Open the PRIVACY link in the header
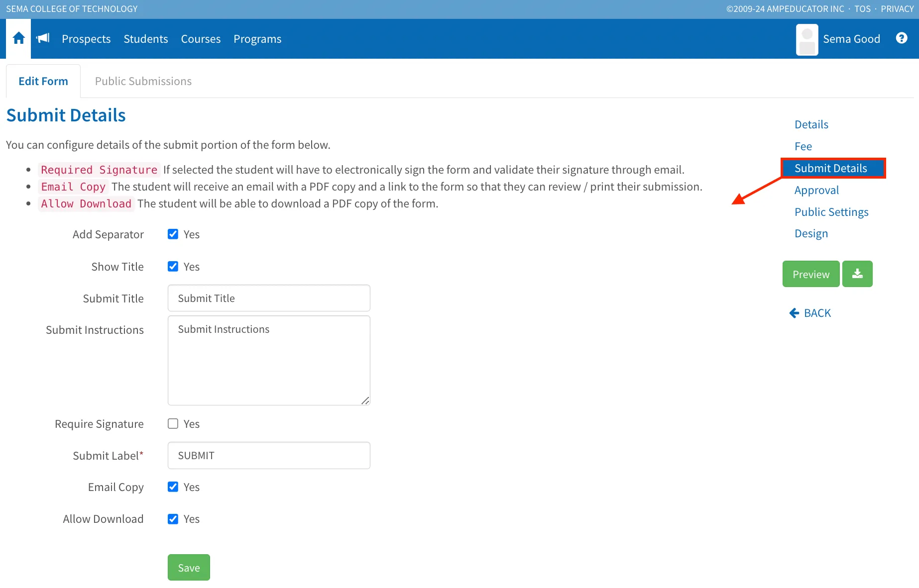Viewport: 919px width, 588px height. 897,9
